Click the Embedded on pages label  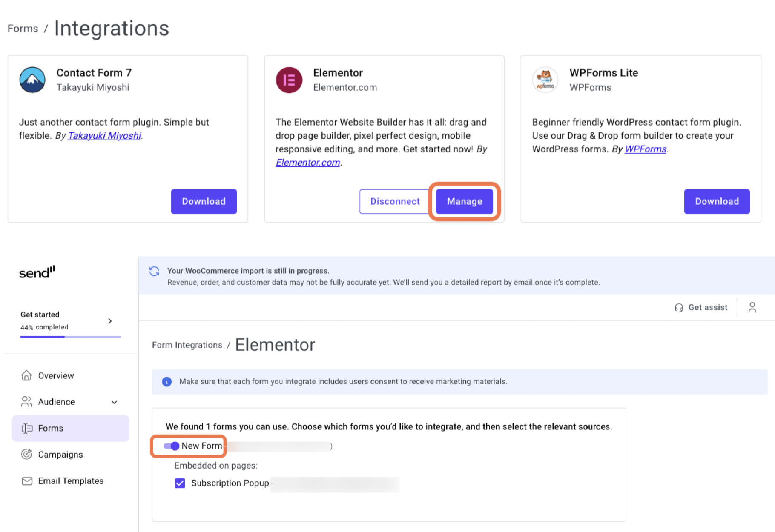216,466
